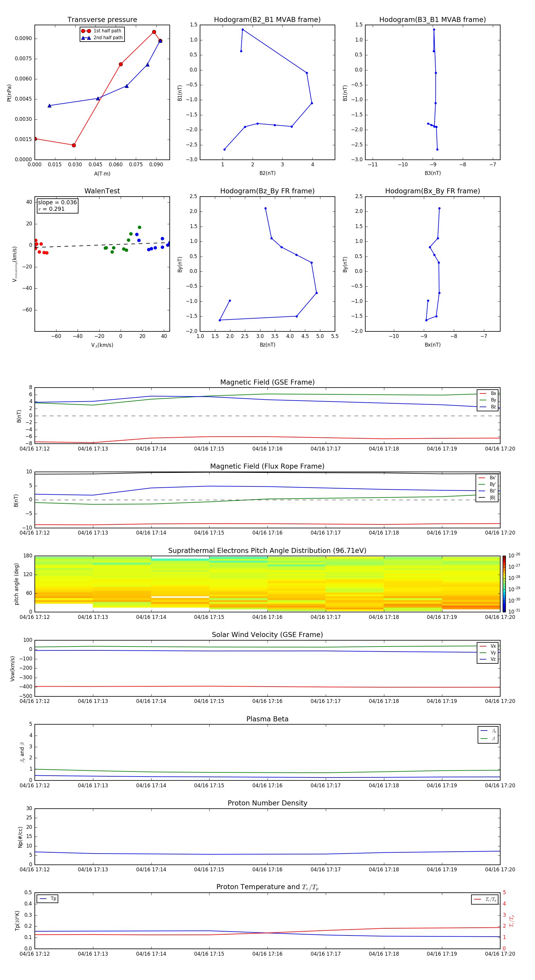Click the 'By' entry in GSE legend
The width and height of the screenshot is (535, 980).
coord(488,400)
